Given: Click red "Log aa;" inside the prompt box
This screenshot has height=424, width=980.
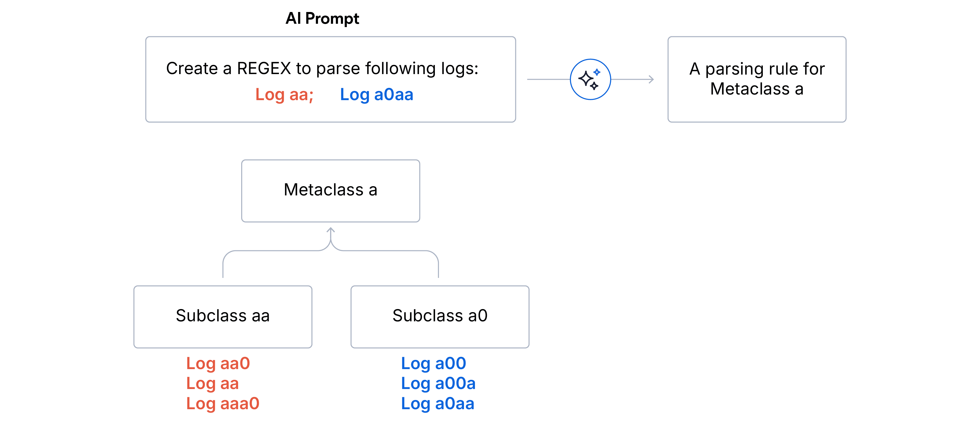Looking at the screenshot, I should (x=284, y=95).
